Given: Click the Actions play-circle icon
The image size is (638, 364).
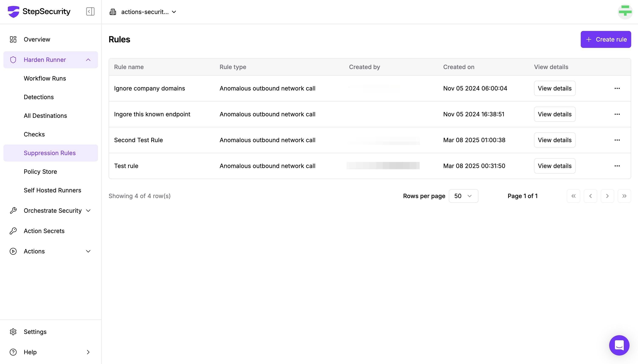Looking at the screenshot, I should pos(13,251).
